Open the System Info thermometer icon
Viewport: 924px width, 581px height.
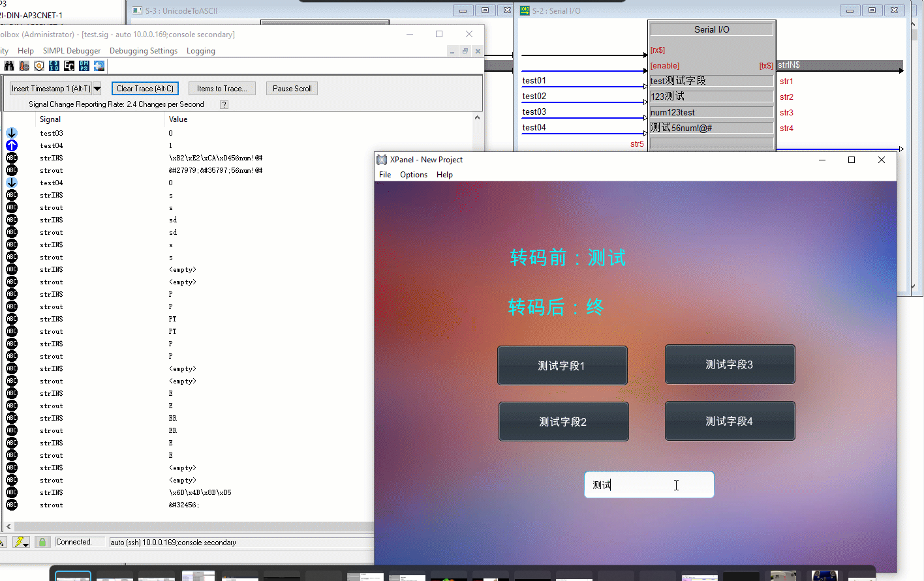coord(24,65)
